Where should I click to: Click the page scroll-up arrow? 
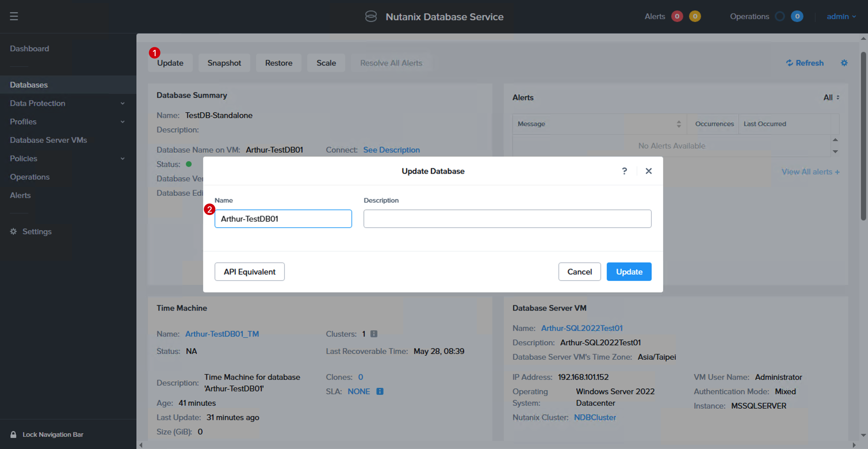(863, 39)
